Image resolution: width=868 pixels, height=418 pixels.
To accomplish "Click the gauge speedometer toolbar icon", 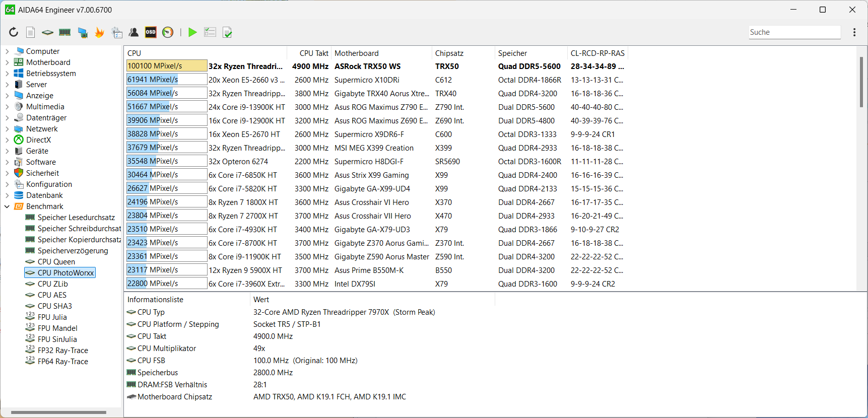I will point(168,32).
